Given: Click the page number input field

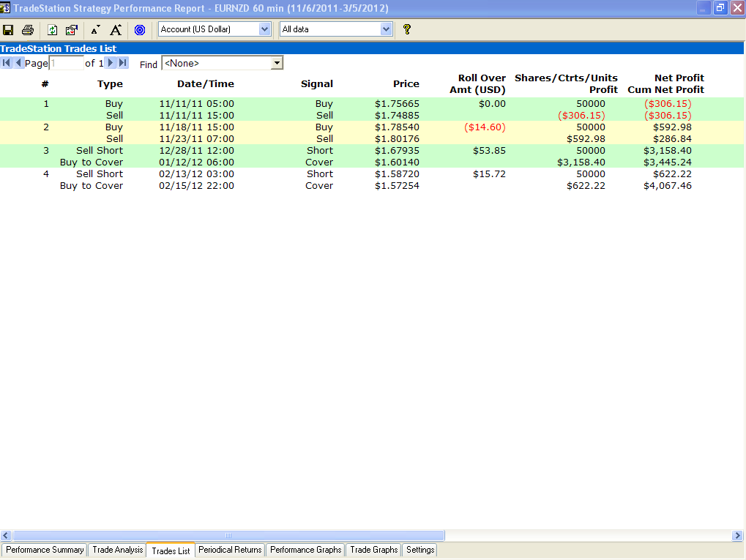Looking at the screenshot, I should pyautogui.click(x=66, y=63).
